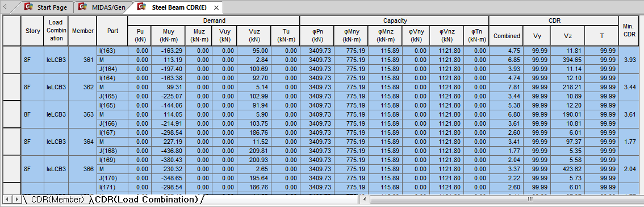Click part cell J(164)

(x=112, y=69)
